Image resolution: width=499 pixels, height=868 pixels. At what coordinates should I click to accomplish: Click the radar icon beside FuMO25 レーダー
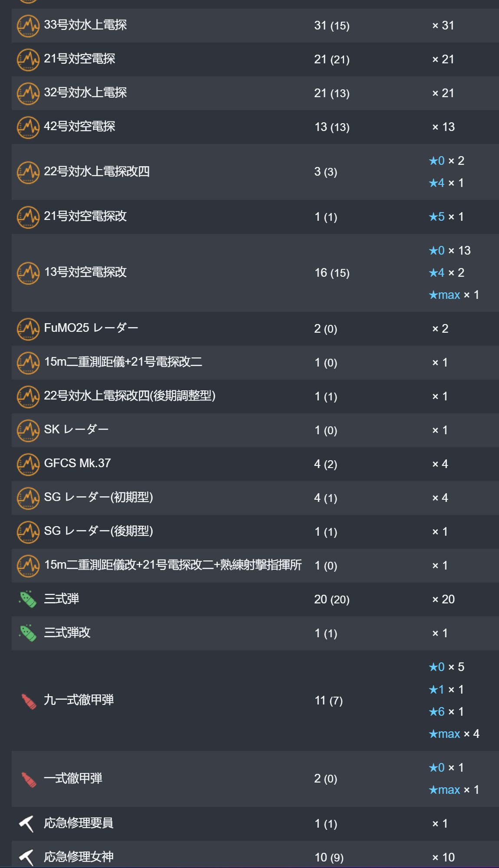(x=28, y=329)
